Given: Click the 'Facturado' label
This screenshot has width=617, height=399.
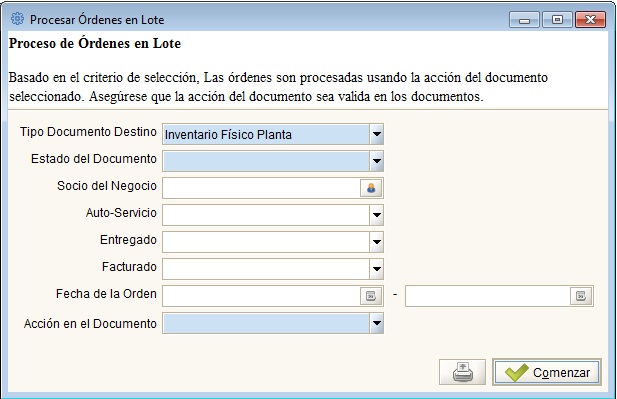Looking at the screenshot, I should tap(129, 267).
